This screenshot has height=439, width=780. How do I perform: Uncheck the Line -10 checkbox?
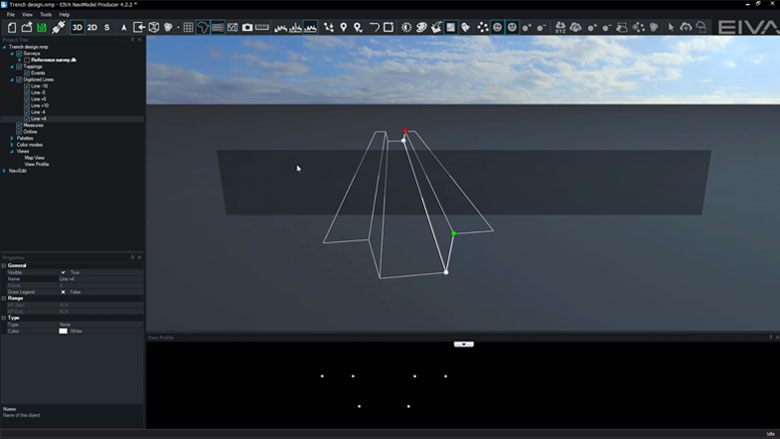click(27, 86)
